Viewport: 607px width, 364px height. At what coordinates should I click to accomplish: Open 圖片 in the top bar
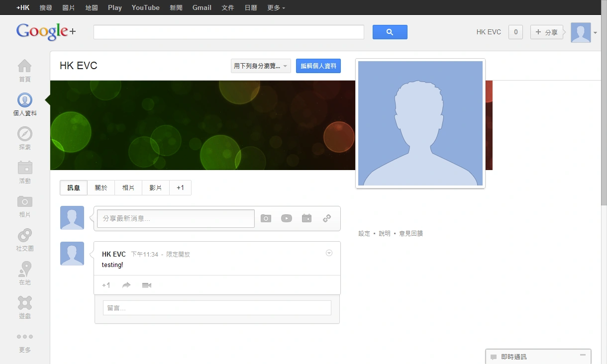[x=69, y=7]
